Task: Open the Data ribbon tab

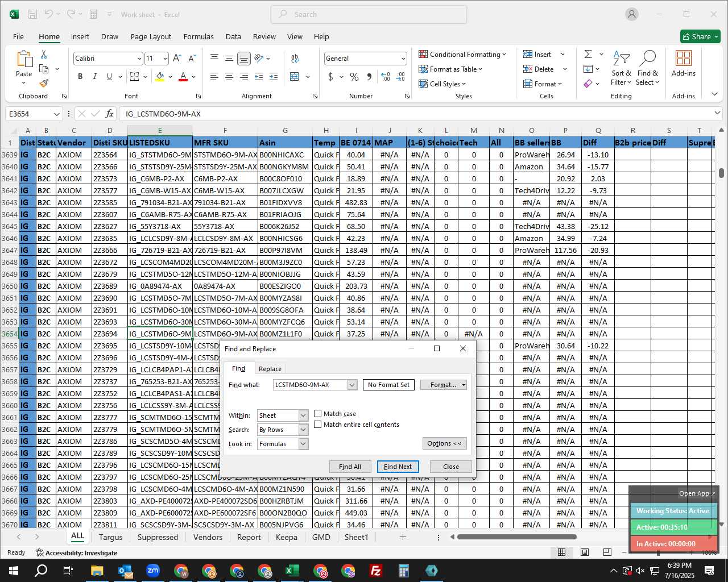Action: (x=233, y=36)
